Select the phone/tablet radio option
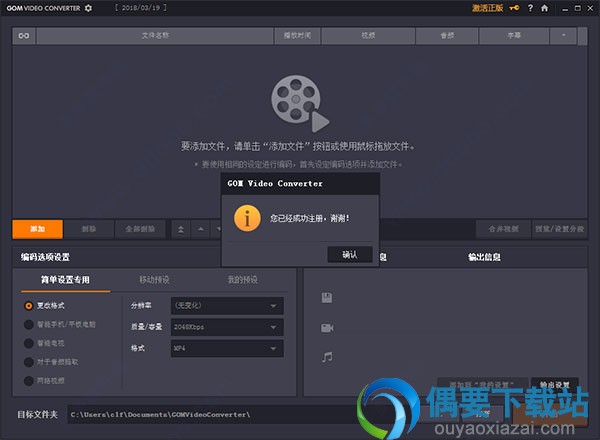Screen dimensions: 600x440 point(60,324)
